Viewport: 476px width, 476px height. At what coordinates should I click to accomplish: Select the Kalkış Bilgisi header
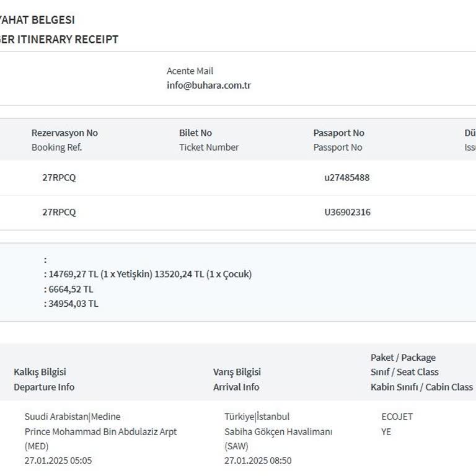click(x=40, y=372)
